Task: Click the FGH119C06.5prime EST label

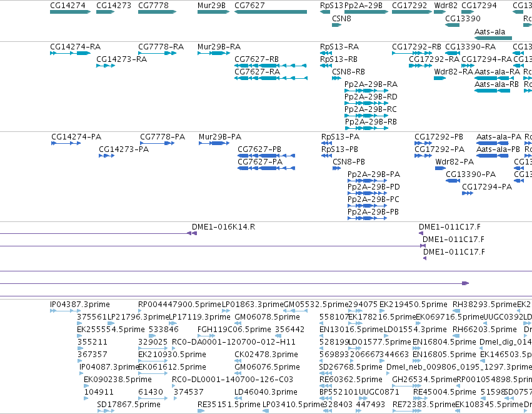Action: 234,330
